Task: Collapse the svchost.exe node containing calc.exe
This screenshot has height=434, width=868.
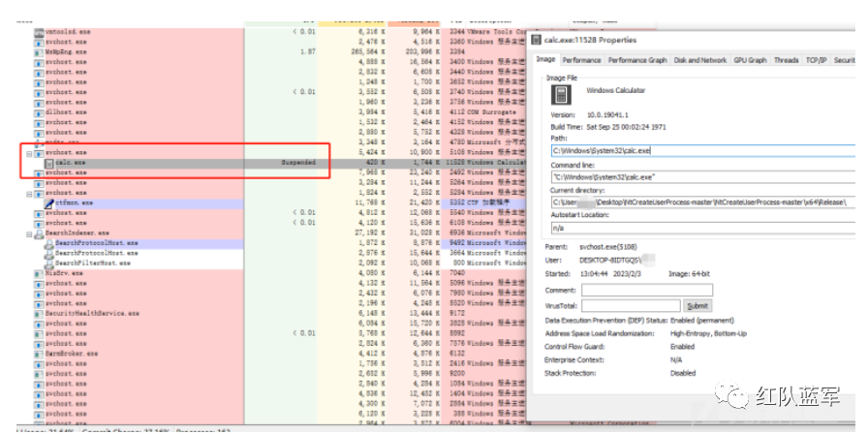Action: (29, 153)
